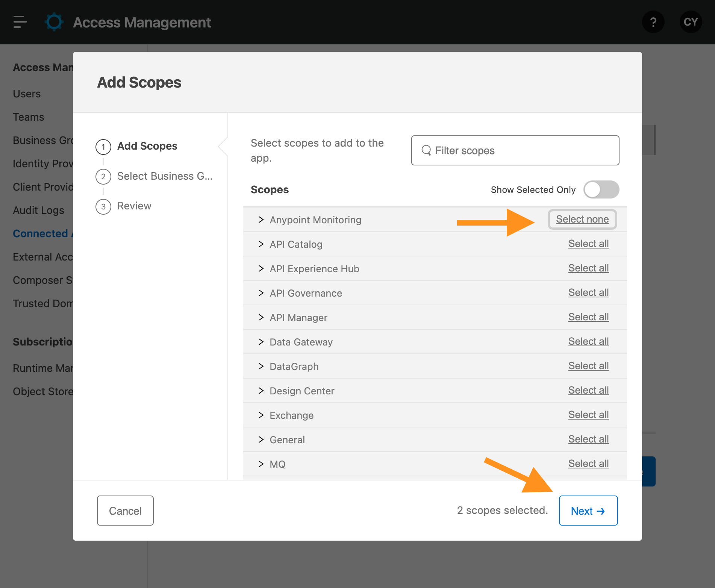
Task: Cancel the Add Scopes dialog
Action: (125, 511)
